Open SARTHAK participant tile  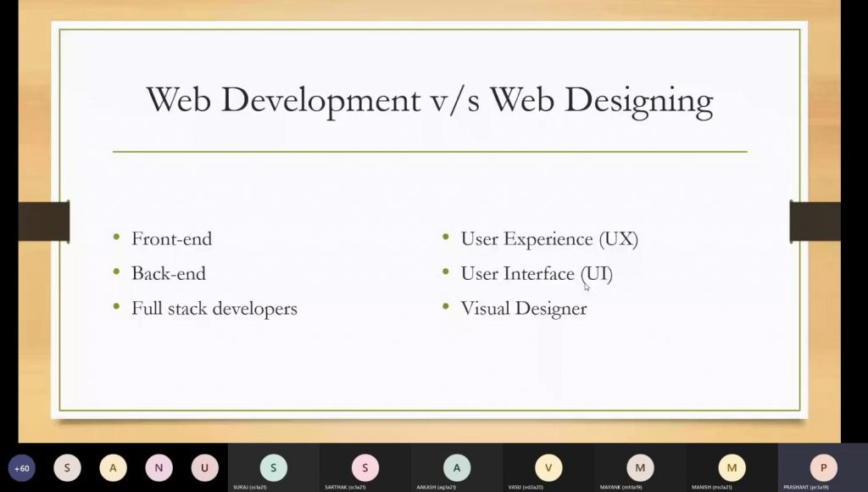click(365, 467)
